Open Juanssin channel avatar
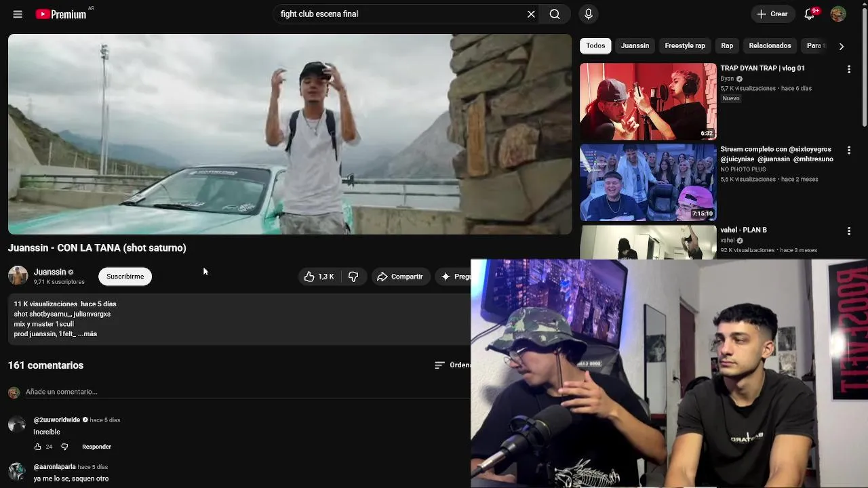868x488 pixels. [x=18, y=276]
